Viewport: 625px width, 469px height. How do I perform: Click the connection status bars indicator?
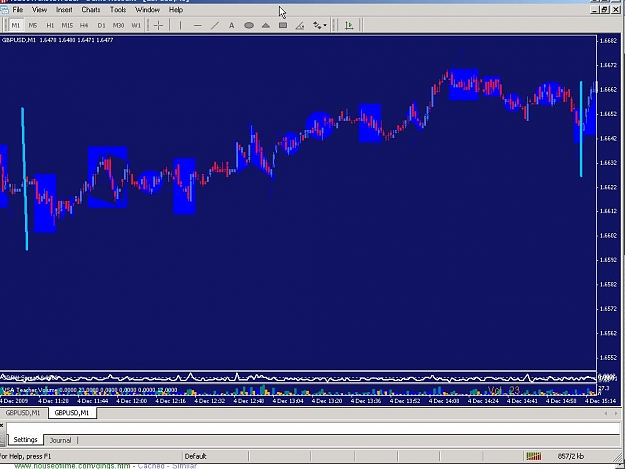[x=534, y=456]
